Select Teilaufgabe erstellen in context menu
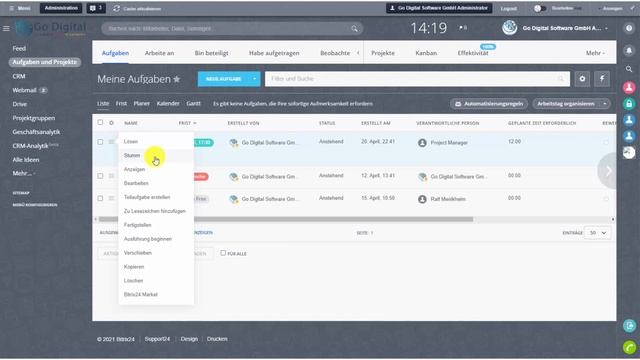The height and width of the screenshot is (360, 640). point(147,197)
